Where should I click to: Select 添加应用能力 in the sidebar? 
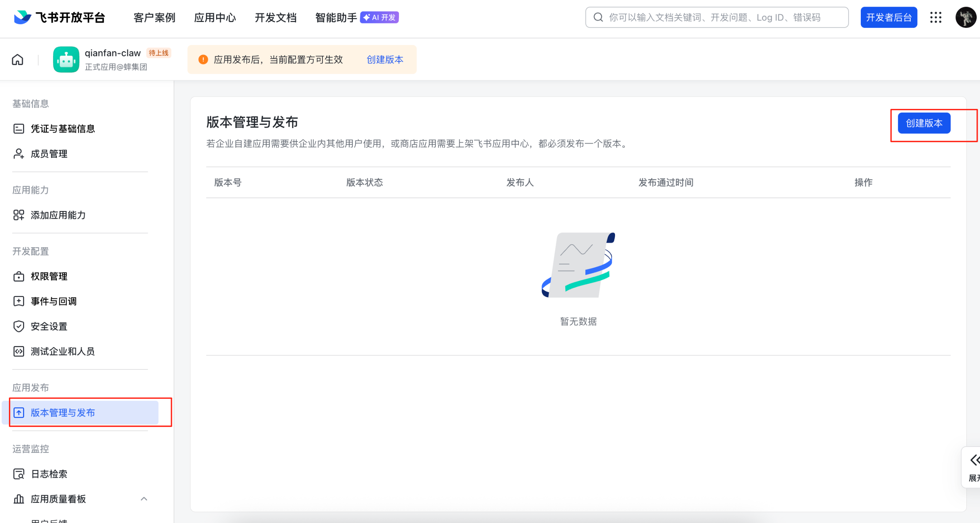coord(58,215)
